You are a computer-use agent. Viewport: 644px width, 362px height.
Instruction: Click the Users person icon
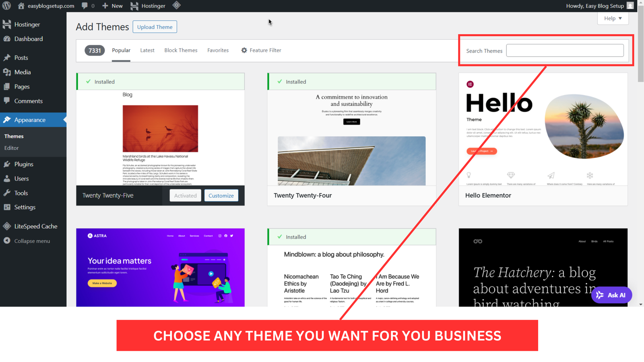coord(7,179)
